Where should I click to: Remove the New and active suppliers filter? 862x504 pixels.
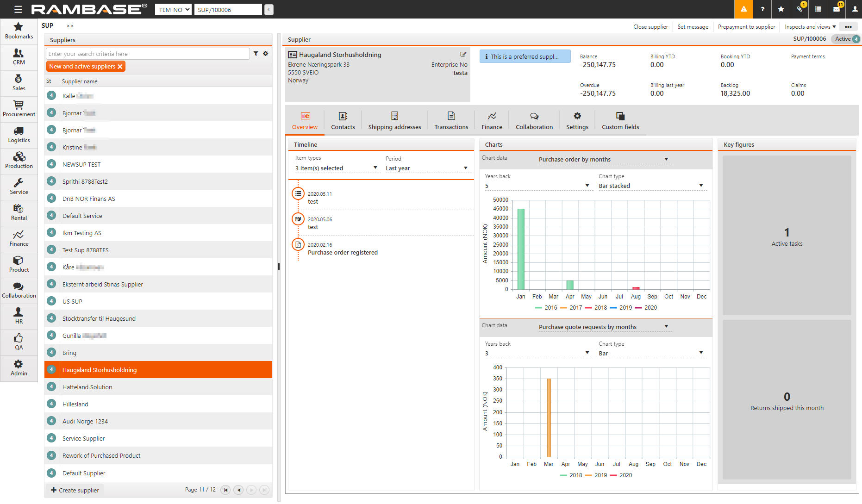[x=120, y=67]
